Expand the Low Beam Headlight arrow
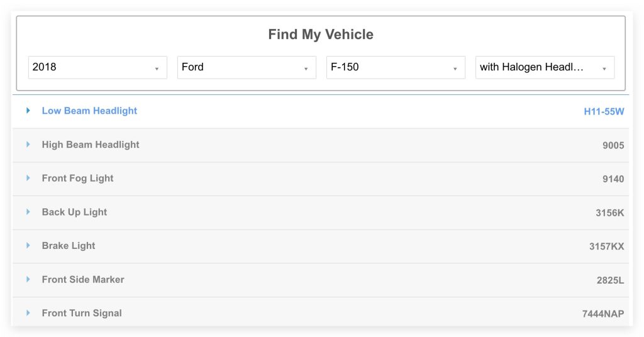The width and height of the screenshot is (644, 337). click(28, 111)
